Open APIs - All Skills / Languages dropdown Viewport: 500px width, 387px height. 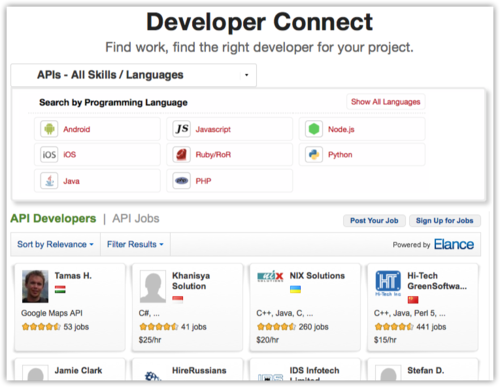point(134,75)
